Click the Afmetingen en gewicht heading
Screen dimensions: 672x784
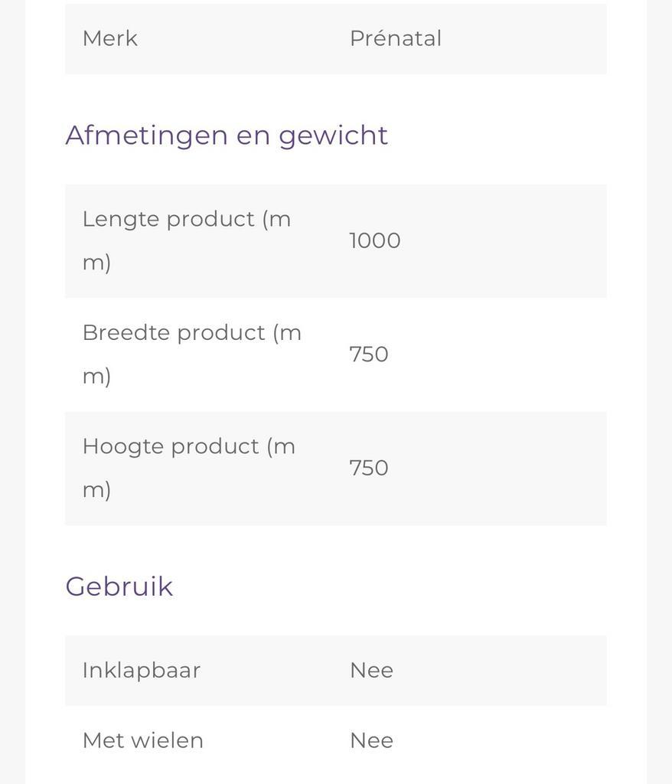(227, 136)
